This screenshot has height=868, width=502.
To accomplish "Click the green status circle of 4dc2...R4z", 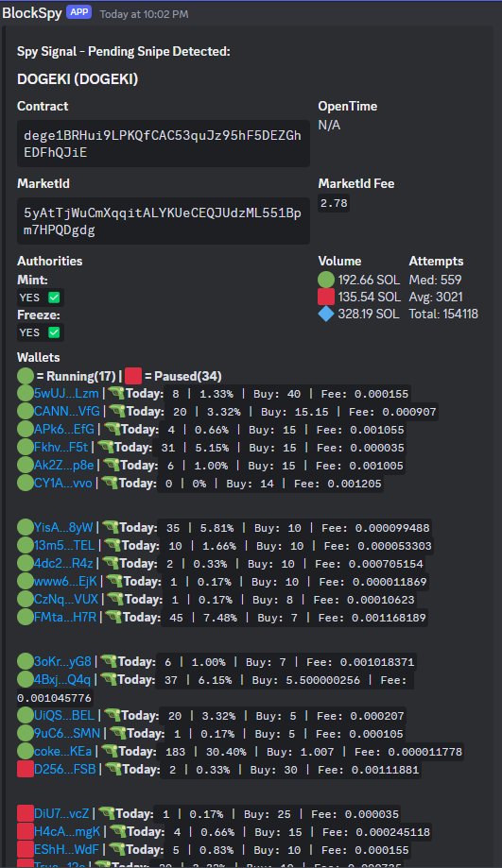I will [26, 563].
